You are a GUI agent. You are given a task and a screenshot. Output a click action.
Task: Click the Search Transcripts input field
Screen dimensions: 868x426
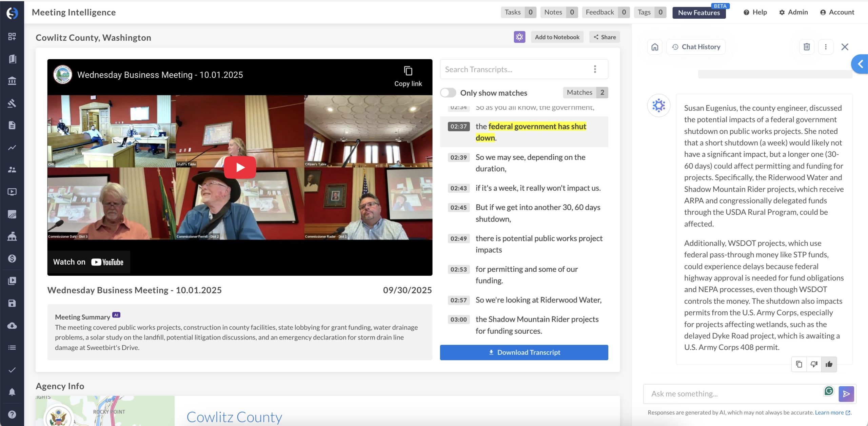click(515, 69)
